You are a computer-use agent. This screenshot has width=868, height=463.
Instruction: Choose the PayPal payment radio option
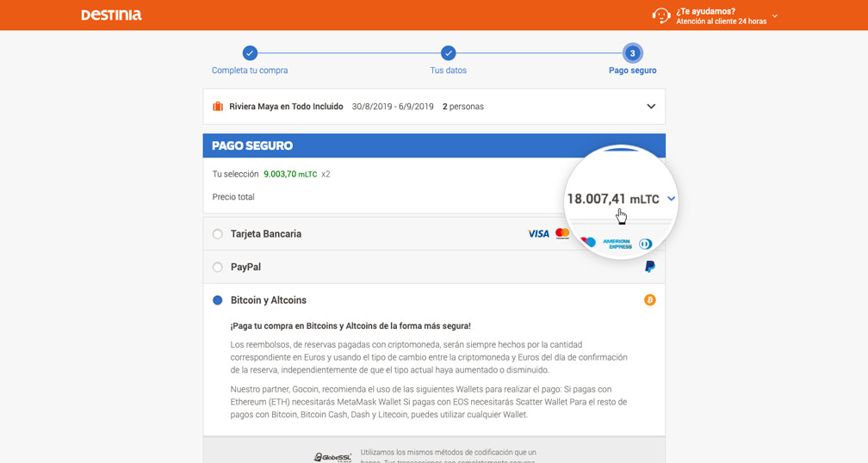[218, 267]
